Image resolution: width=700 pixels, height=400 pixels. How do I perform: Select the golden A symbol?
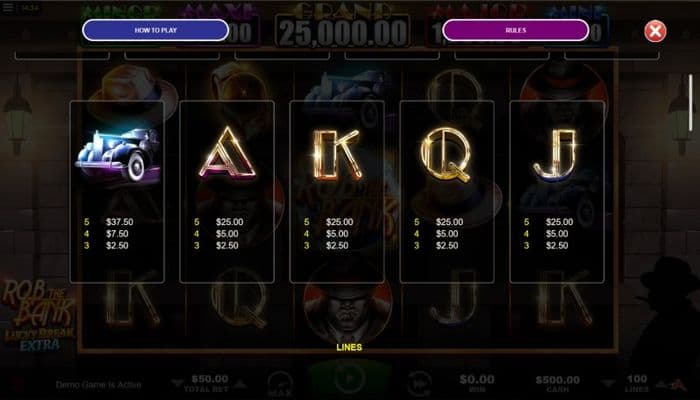[x=227, y=154]
